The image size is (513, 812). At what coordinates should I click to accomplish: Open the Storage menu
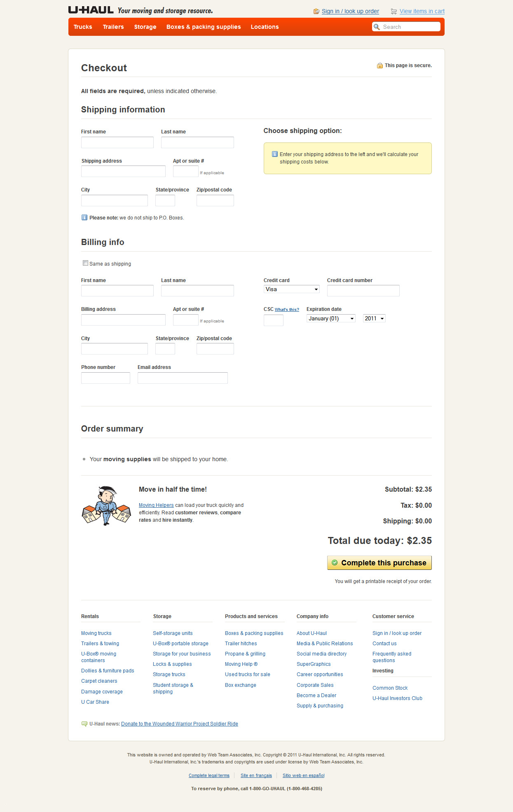coord(145,27)
